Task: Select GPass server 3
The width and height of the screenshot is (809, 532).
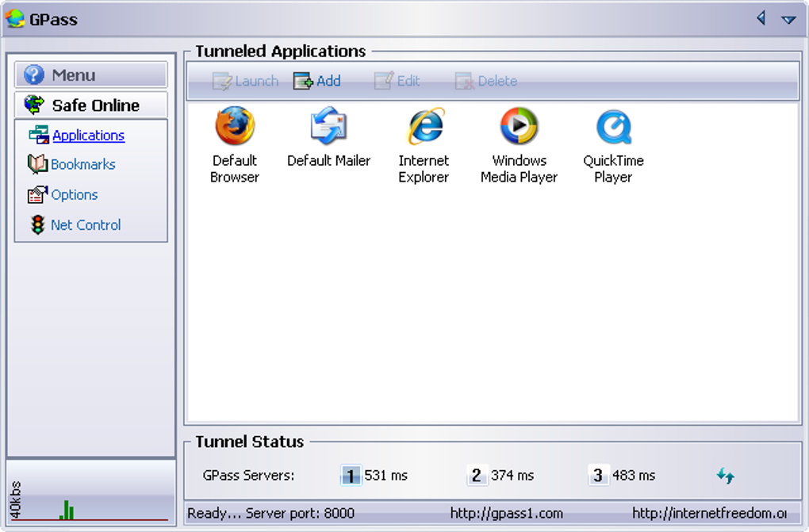Action: [x=598, y=475]
